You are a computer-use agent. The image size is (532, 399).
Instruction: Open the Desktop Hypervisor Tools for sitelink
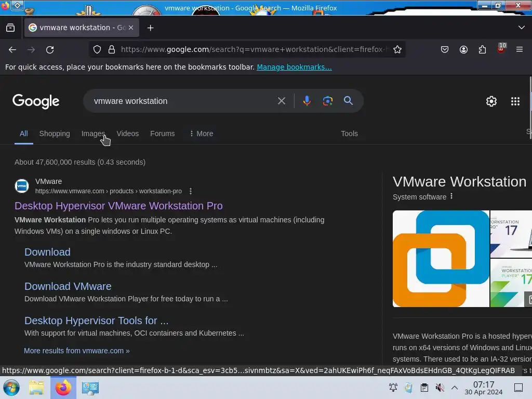tap(96, 321)
